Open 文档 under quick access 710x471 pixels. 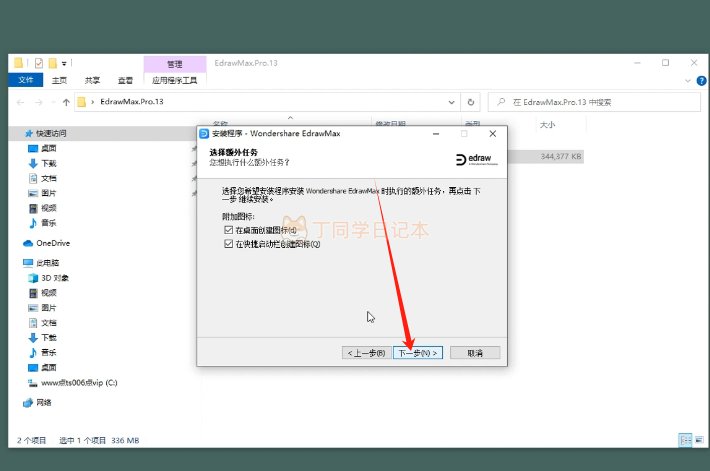[48, 178]
